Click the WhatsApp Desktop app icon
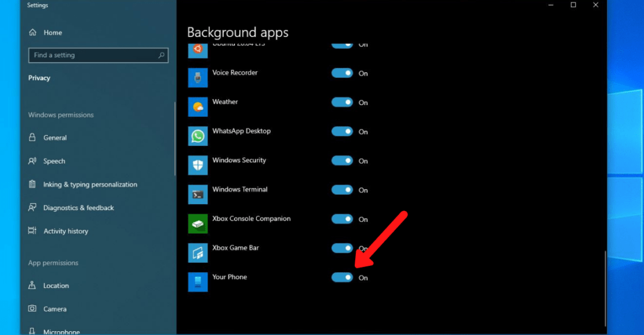 click(197, 136)
